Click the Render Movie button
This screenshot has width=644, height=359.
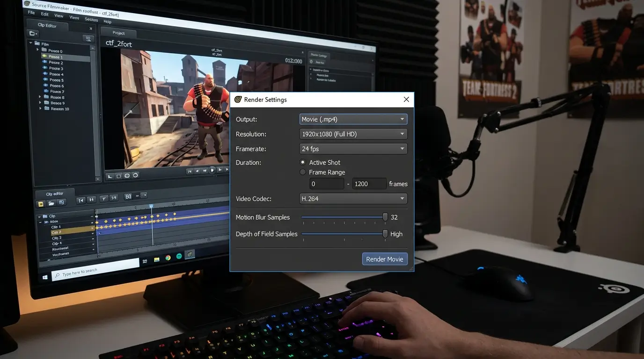pyautogui.click(x=385, y=259)
